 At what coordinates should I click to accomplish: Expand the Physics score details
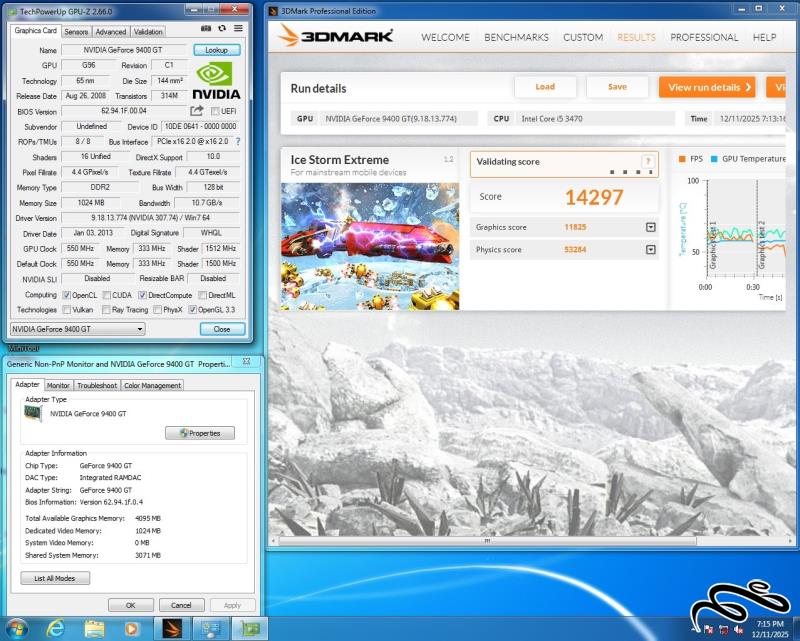(x=651, y=250)
